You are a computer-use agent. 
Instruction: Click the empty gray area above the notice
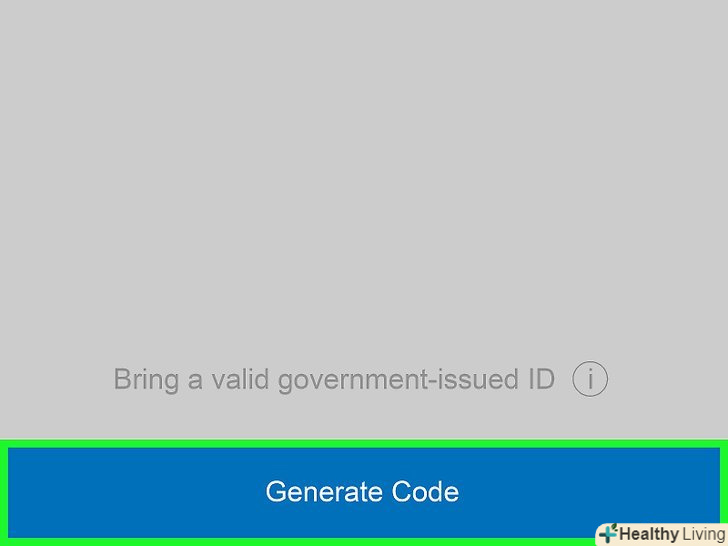point(364,176)
